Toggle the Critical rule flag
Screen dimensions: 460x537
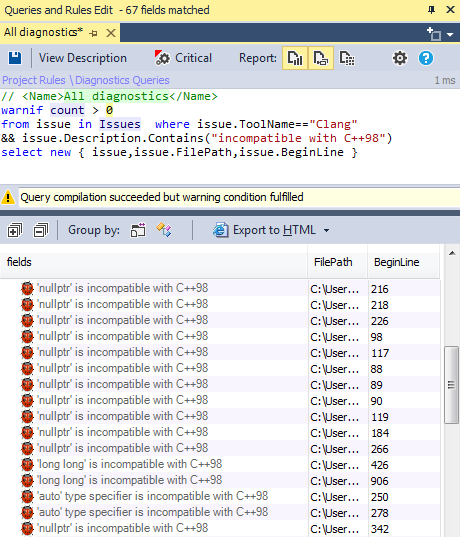(x=183, y=58)
